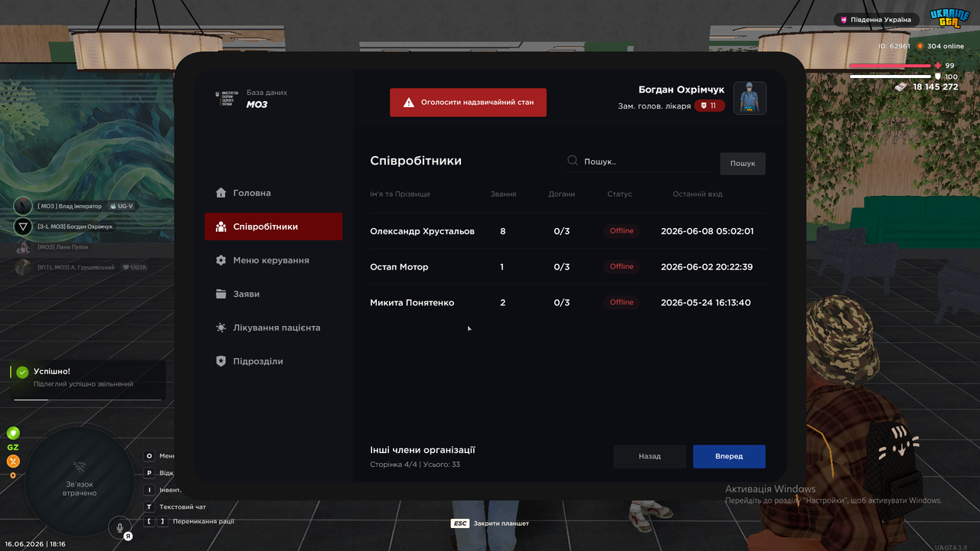Image resolution: width=980 pixels, height=551 pixels.
Task: Open the Підрозділи badge icon
Action: (x=221, y=361)
